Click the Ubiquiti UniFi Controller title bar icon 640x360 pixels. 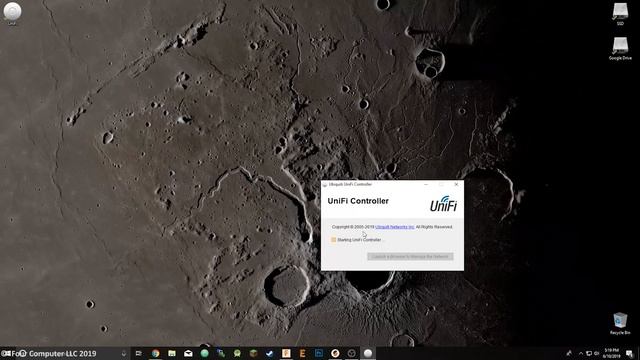tap(325, 184)
